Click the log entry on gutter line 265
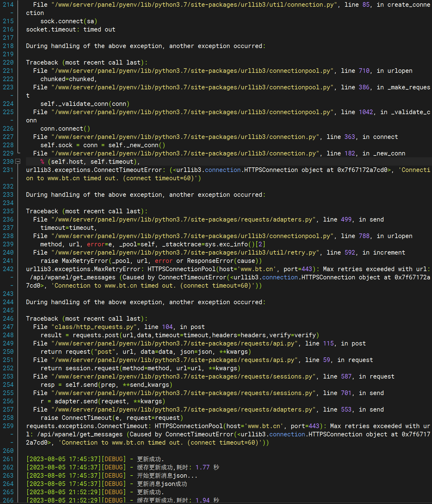The width and height of the screenshot is (432, 504). click(95, 492)
